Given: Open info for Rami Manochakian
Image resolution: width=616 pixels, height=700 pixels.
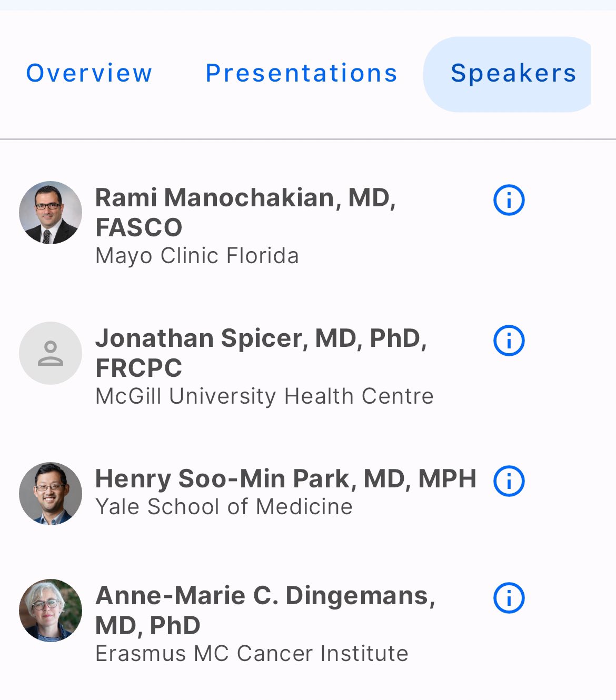Looking at the screenshot, I should [509, 200].
